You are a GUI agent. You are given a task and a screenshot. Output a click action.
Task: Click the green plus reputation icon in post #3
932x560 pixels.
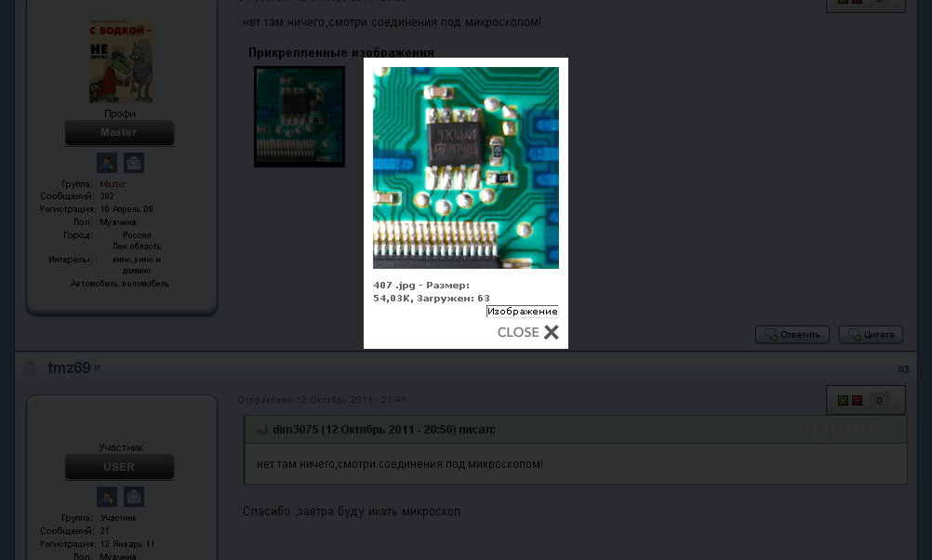click(843, 401)
